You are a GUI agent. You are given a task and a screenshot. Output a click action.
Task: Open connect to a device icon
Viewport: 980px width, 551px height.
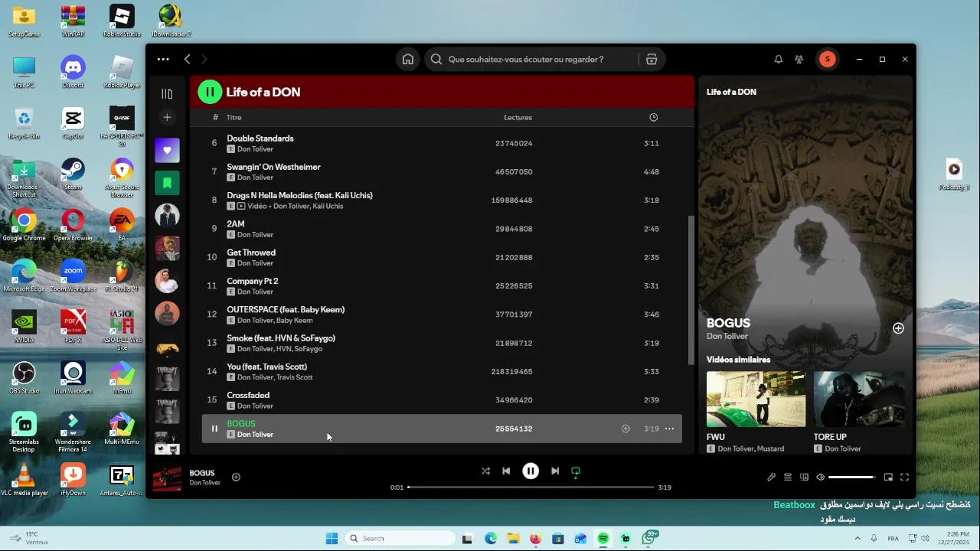(804, 478)
